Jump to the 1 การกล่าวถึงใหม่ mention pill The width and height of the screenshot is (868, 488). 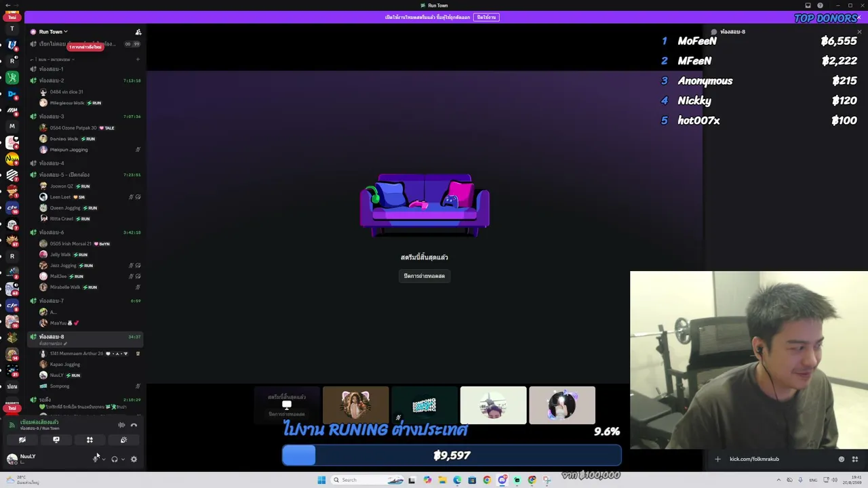tap(85, 47)
